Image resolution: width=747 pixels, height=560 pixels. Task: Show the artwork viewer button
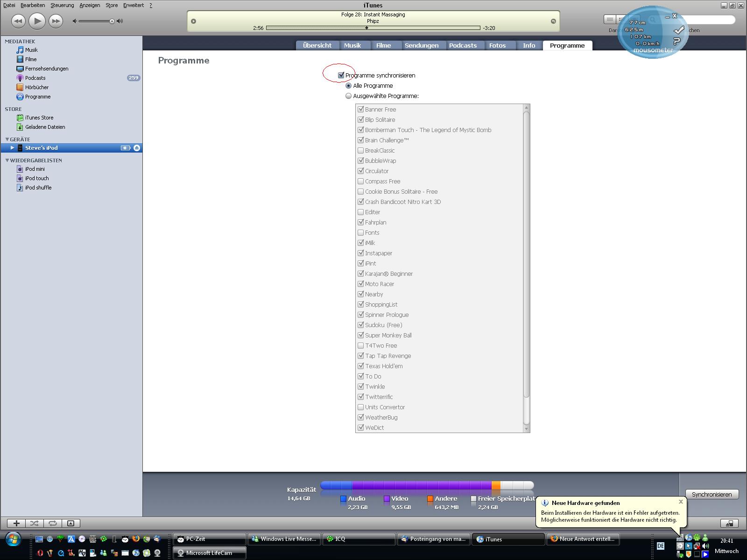71,524
